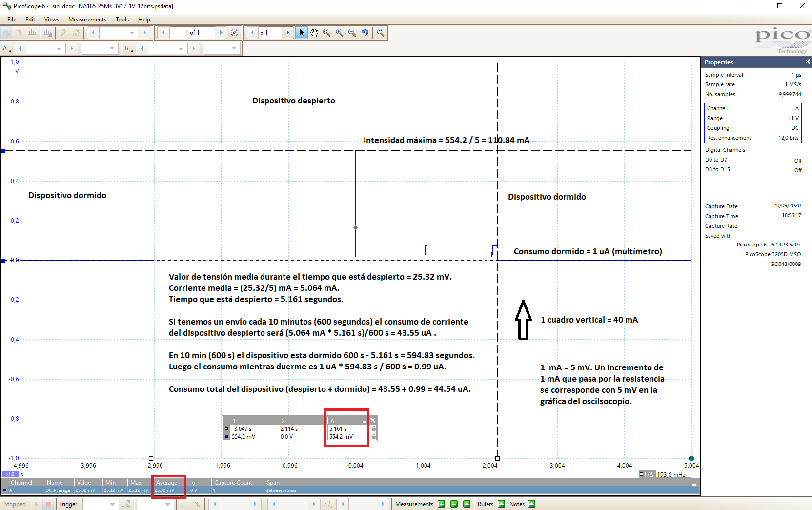Open the Edit menu

tap(30, 20)
